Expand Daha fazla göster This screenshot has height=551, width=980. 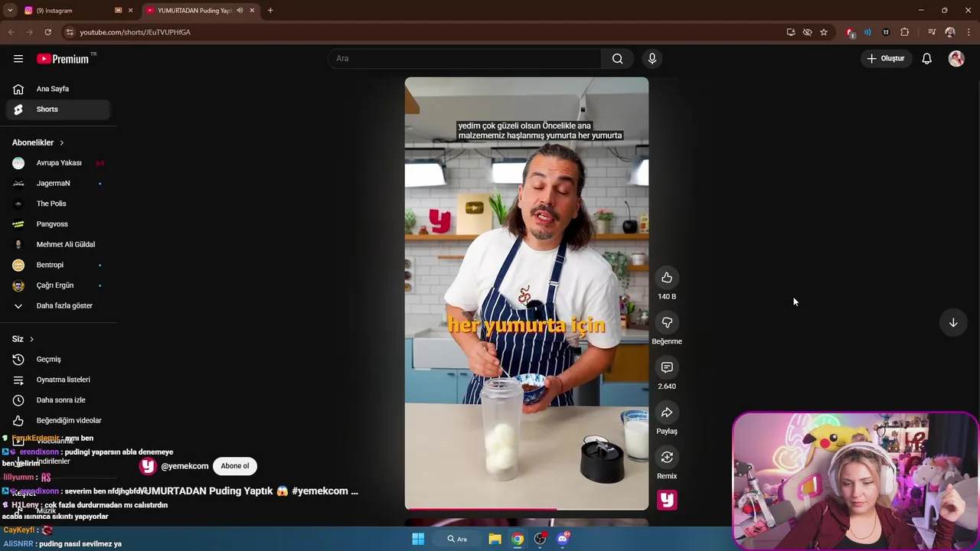click(58, 306)
